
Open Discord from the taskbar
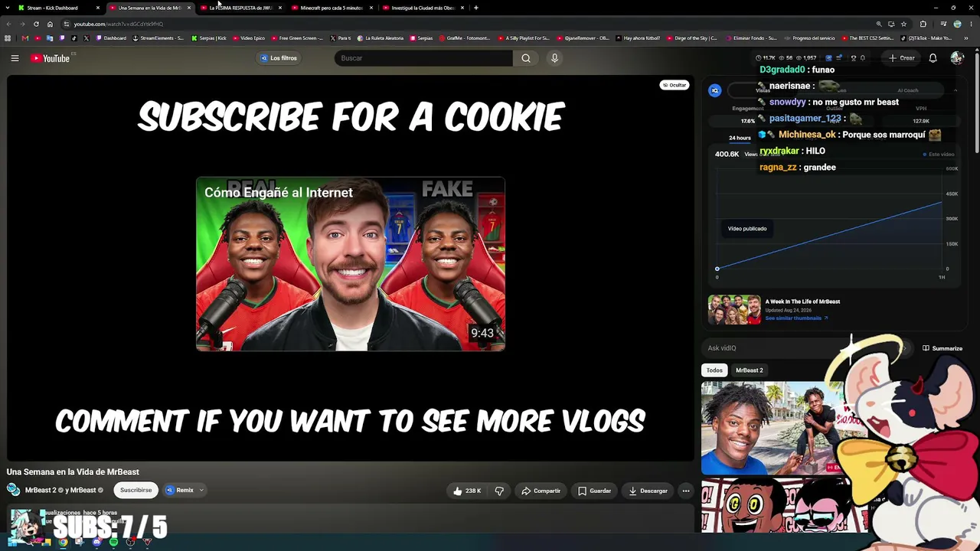(x=96, y=543)
